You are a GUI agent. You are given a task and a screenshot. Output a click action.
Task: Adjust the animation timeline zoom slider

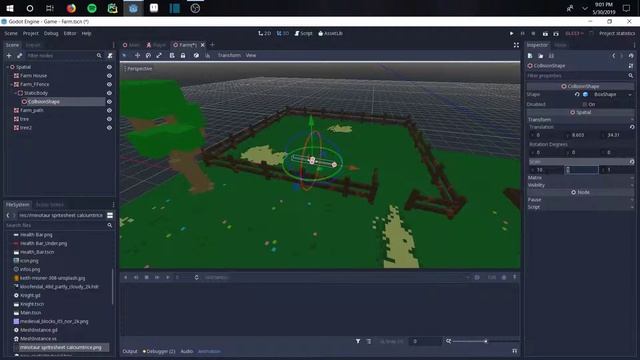point(486,341)
